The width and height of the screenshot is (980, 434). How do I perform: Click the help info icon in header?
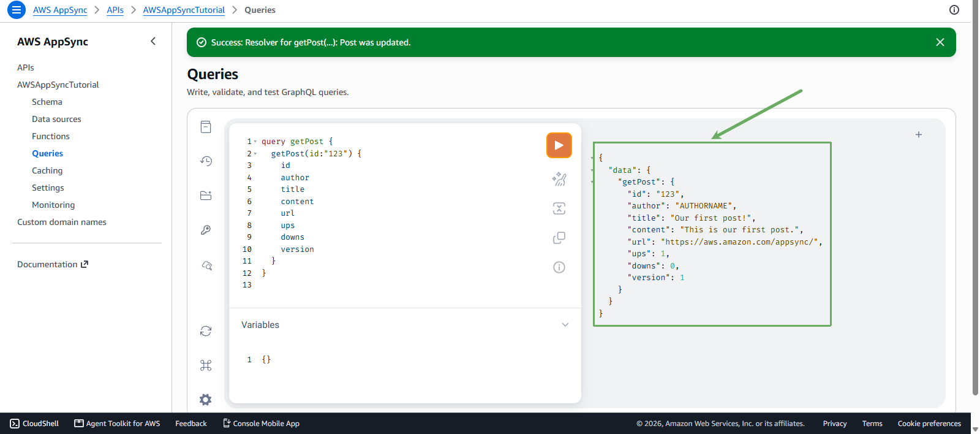(954, 10)
